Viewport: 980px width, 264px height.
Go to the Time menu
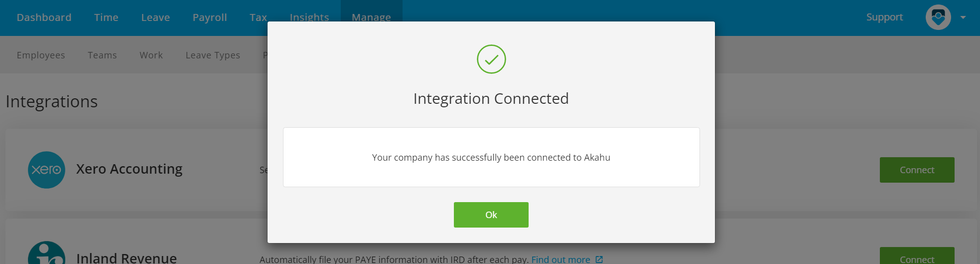coord(106,17)
